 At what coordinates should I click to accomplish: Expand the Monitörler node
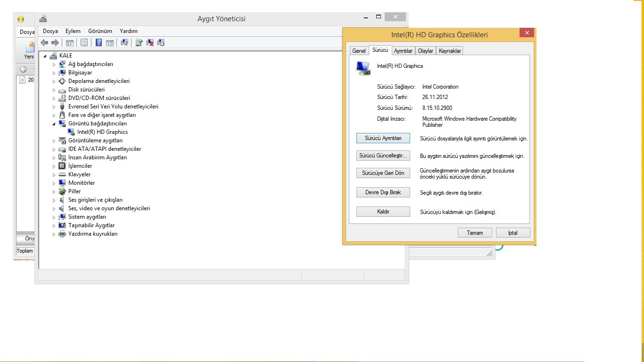[x=54, y=183]
